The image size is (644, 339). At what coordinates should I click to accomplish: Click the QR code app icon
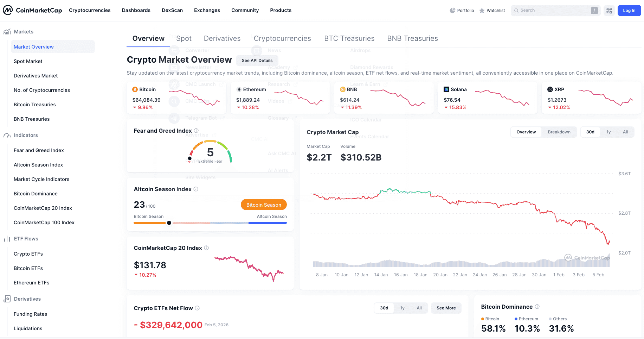point(609,11)
